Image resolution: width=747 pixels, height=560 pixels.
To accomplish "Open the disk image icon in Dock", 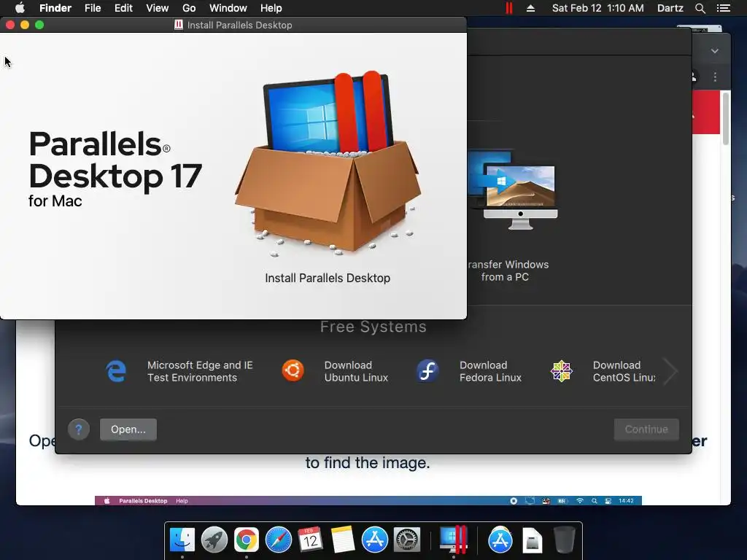I will pos(532,540).
